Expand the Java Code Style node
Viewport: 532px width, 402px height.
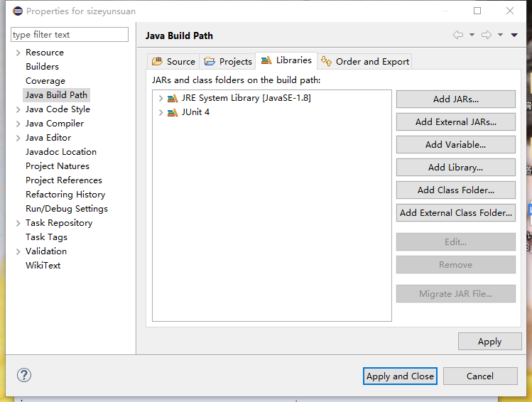click(18, 109)
